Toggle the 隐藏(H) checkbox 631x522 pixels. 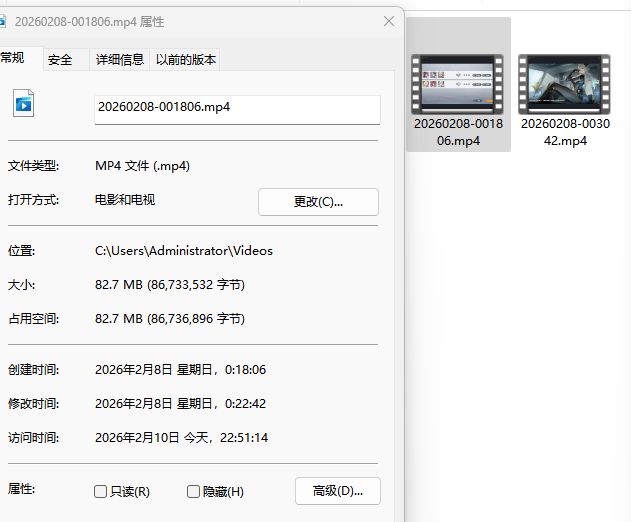pyautogui.click(x=193, y=491)
